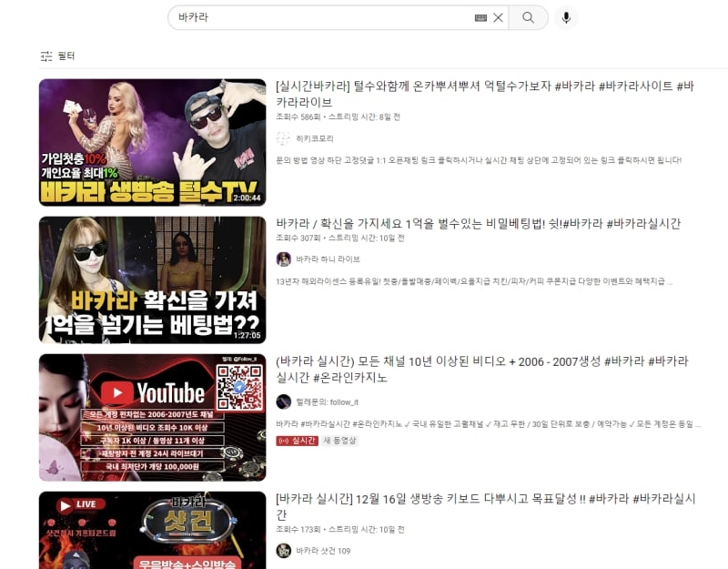Click the 텔레문의 follow_it channel avatar
The width and height of the screenshot is (728, 569).
[x=284, y=401]
